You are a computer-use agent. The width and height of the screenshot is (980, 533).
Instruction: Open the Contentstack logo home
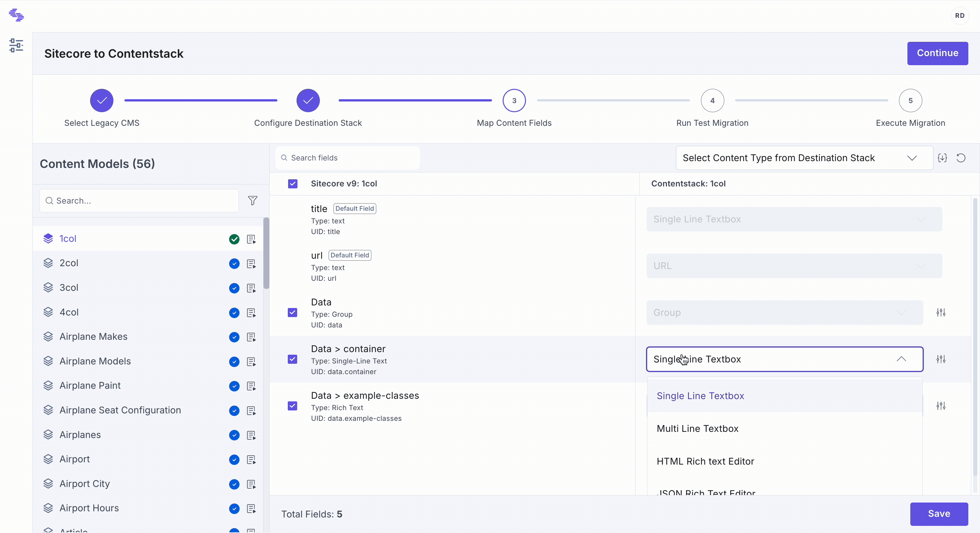(16, 15)
